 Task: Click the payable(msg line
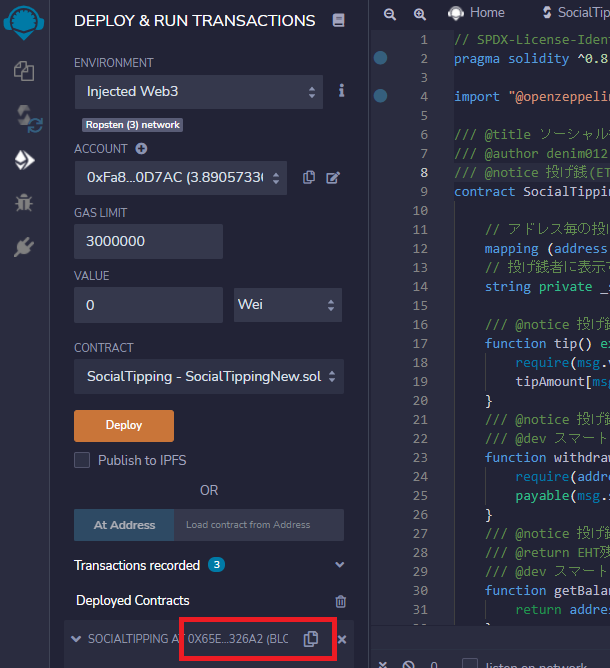(x=562, y=495)
